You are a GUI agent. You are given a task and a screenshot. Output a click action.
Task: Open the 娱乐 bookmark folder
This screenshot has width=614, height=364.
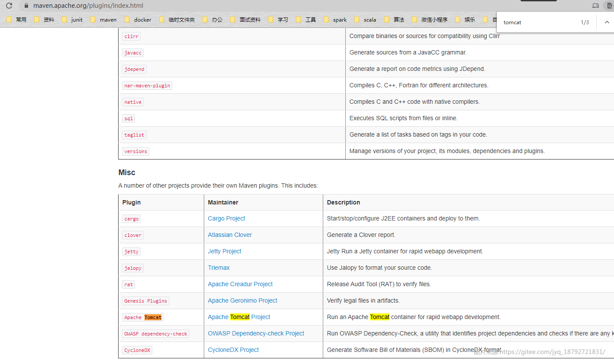point(466,19)
